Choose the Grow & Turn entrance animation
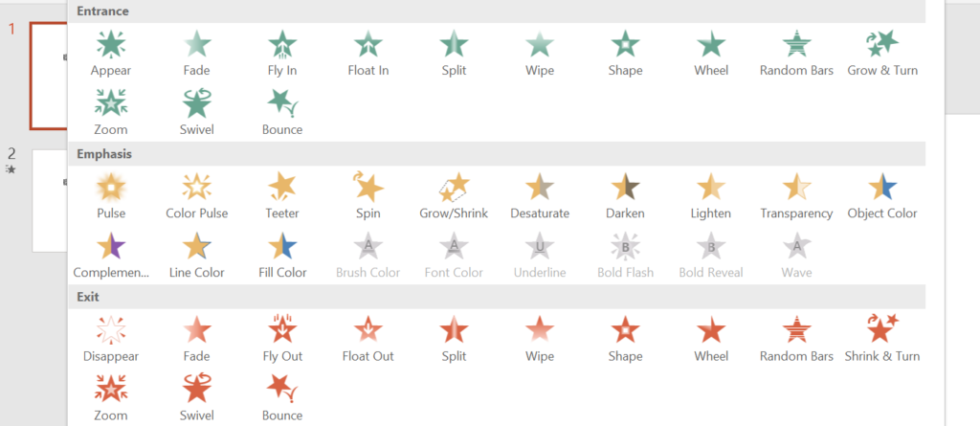The width and height of the screenshot is (980, 426). (x=882, y=53)
